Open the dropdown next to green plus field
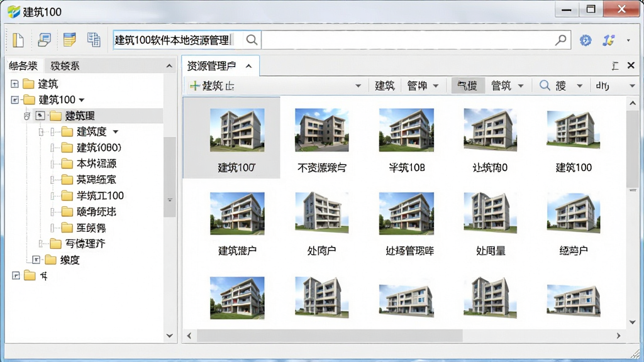 pos(358,85)
